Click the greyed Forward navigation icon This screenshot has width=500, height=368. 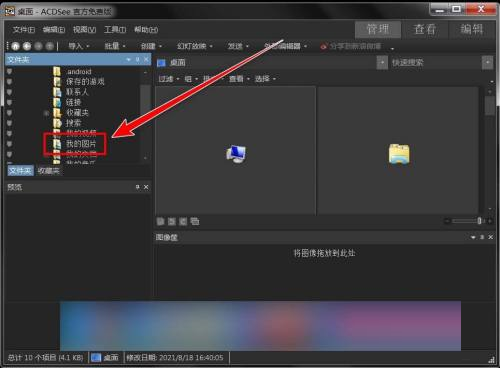click(x=38, y=46)
